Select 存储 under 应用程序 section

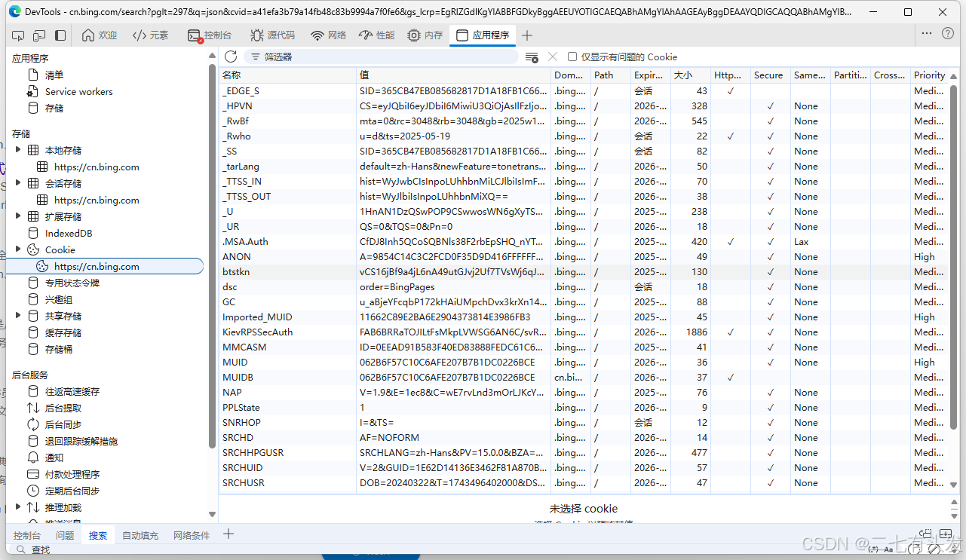pos(54,108)
